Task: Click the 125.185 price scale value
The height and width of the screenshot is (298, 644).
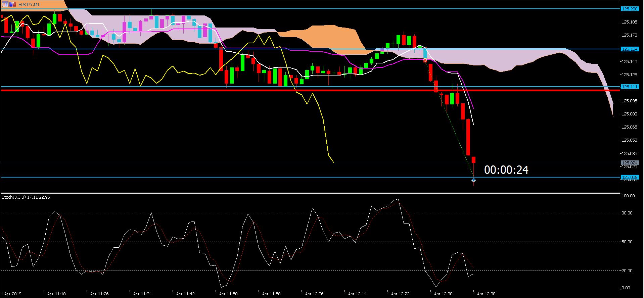Action: 630,22
